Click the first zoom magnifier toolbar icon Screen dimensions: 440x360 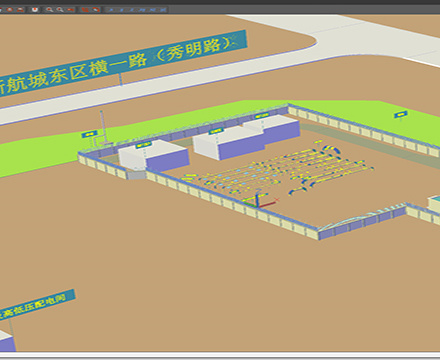point(49,9)
